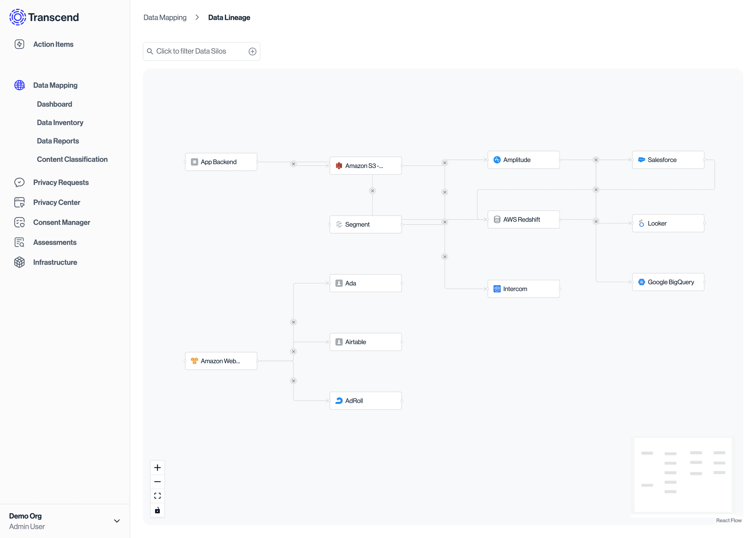Open the add filter plus control
The height and width of the screenshot is (538, 756).
click(252, 51)
